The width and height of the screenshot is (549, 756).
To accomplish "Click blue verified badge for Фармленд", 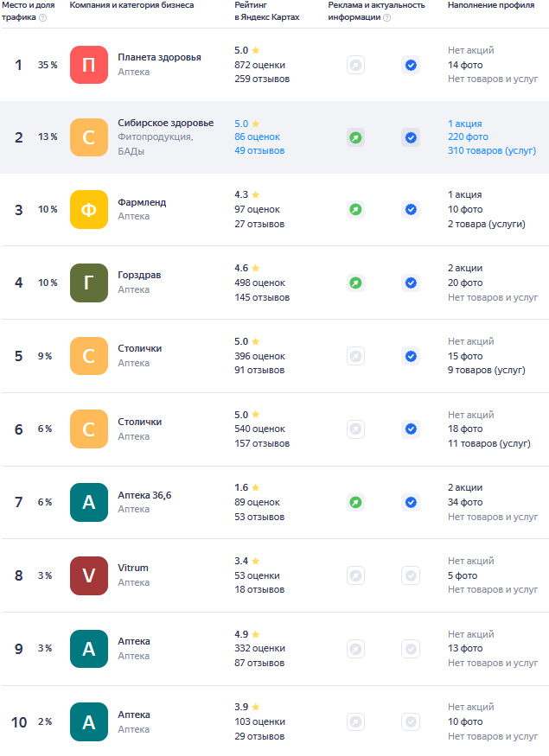I will click(x=411, y=210).
